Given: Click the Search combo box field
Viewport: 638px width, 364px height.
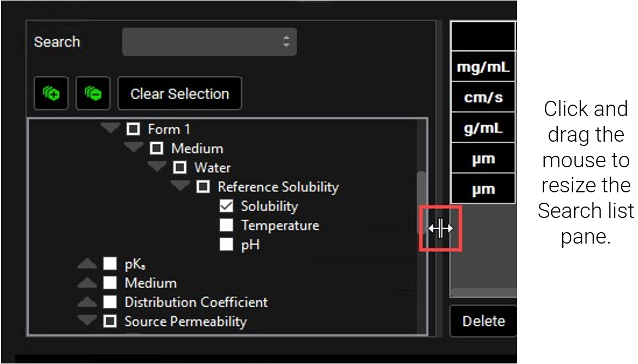Looking at the screenshot, I should (209, 42).
